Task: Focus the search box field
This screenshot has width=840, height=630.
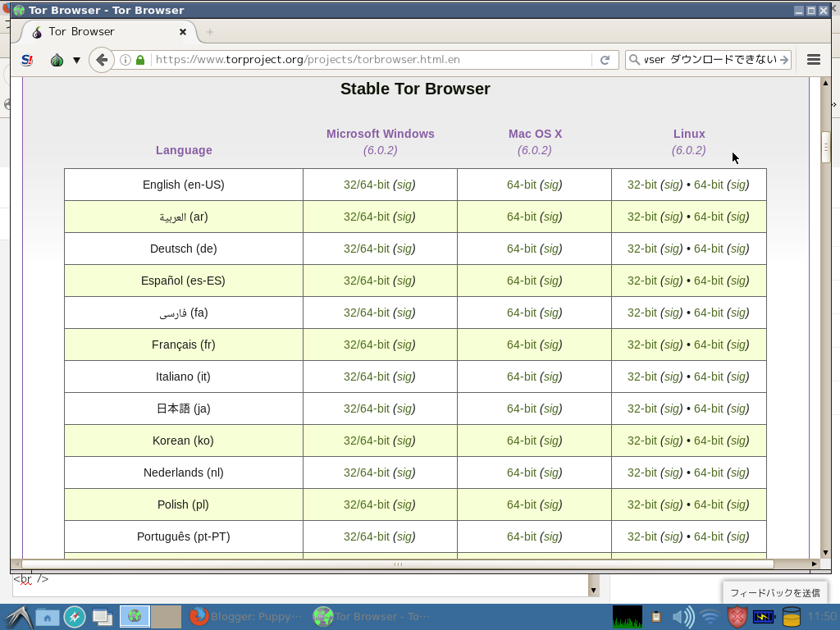Action: coord(710,59)
